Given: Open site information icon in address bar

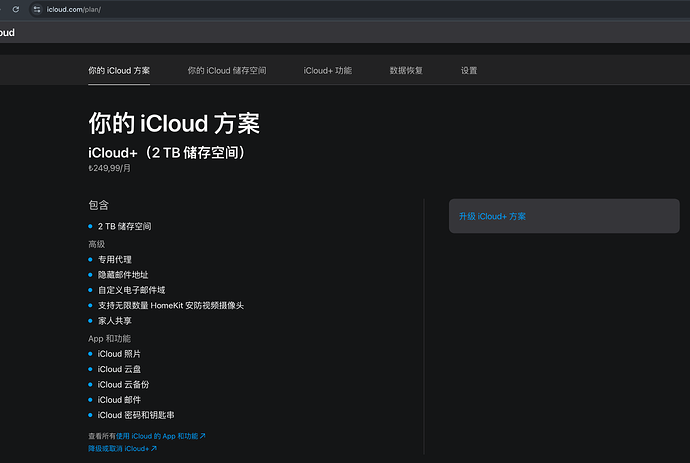Looking at the screenshot, I should 37,9.
